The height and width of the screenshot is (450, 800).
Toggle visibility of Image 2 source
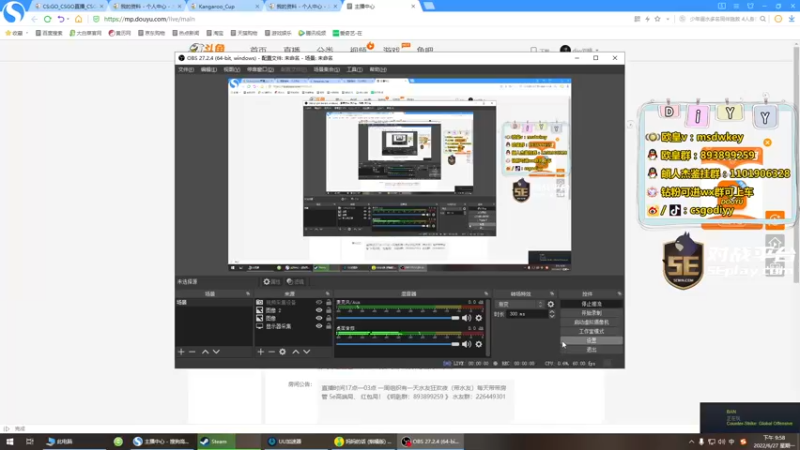coord(319,310)
